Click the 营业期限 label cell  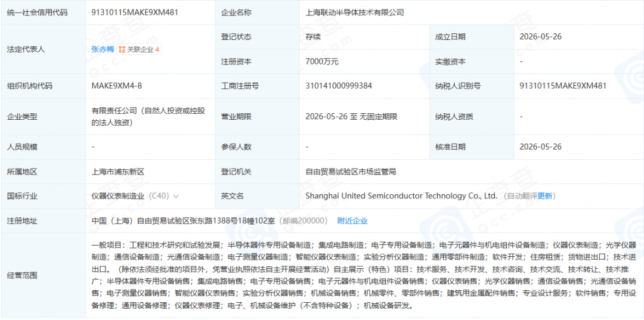(258, 117)
